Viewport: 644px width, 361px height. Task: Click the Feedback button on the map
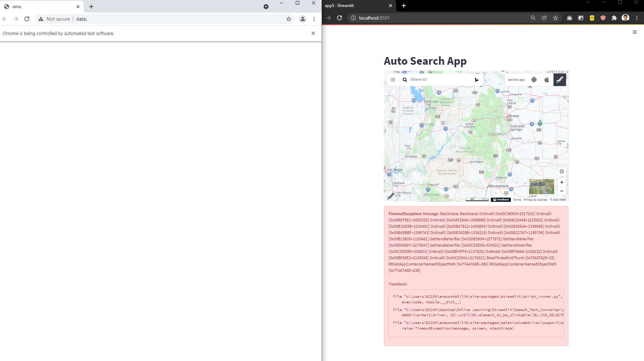tap(501, 200)
